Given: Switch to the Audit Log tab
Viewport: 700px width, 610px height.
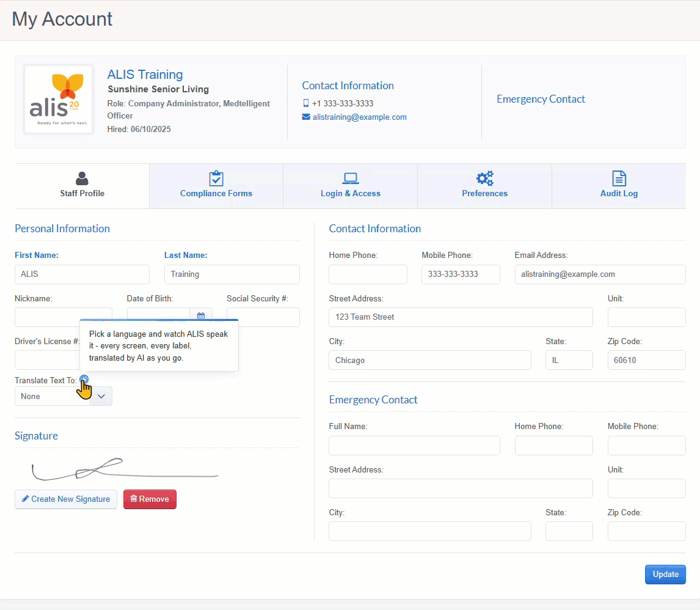Looking at the screenshot, I should pos(619,186).
